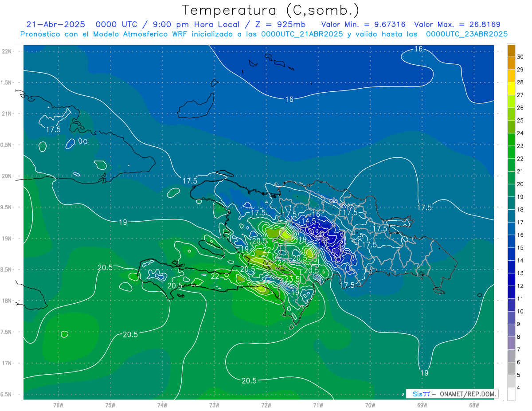Click the colorbar value label 12
This screenshot has height=411, width=532.
point(520,286)
